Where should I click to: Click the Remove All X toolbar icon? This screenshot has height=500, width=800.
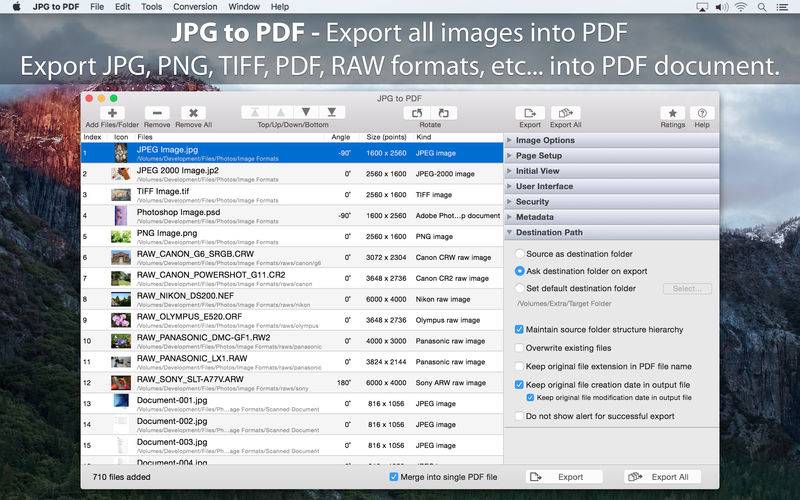(193, 113)
